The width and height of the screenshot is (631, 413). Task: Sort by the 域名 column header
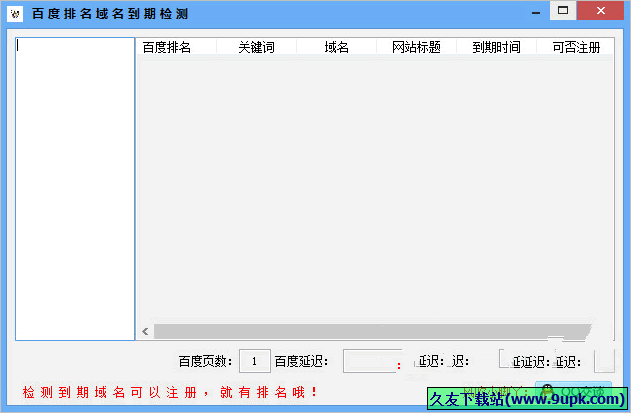[336, 47]
